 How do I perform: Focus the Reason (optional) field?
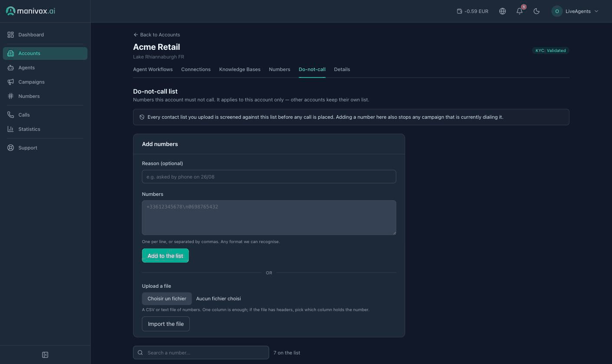[269, 176]
